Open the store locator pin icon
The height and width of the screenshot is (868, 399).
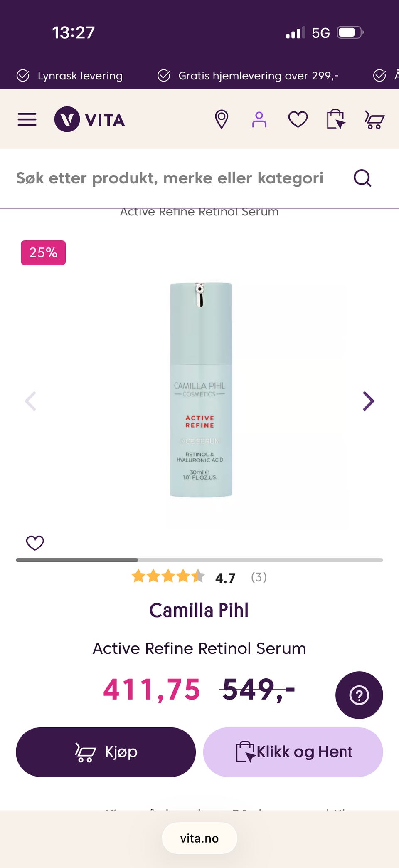221,119
